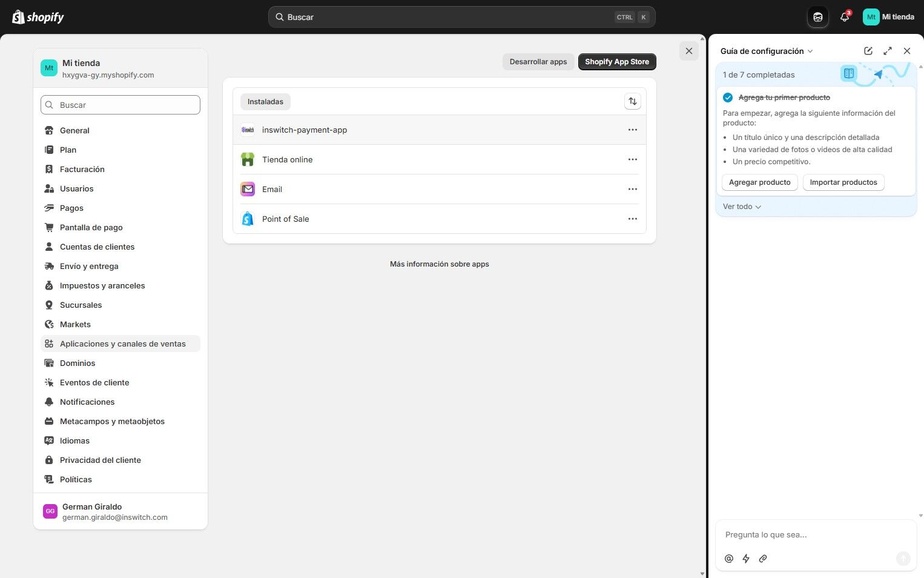Click the Tienda online app icon

click(248, 159)
